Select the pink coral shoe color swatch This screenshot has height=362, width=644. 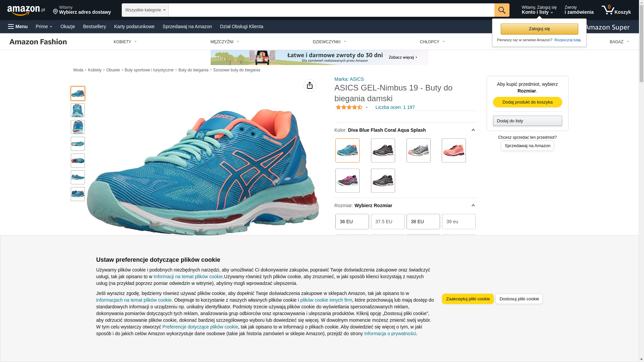click(x=453, y=150)
